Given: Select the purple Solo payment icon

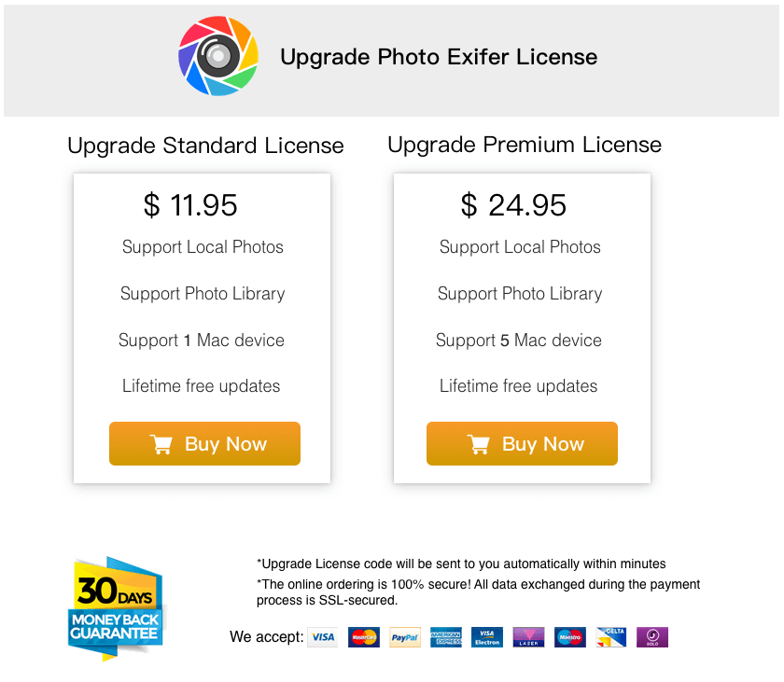Looking at the screenshot, I should click(652, 637).
